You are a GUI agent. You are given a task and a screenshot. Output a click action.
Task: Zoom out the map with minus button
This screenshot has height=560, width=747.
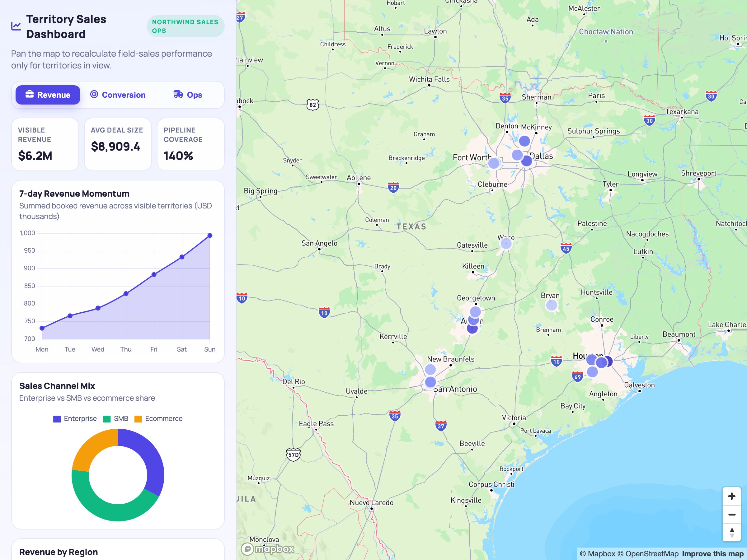point(732,515)
